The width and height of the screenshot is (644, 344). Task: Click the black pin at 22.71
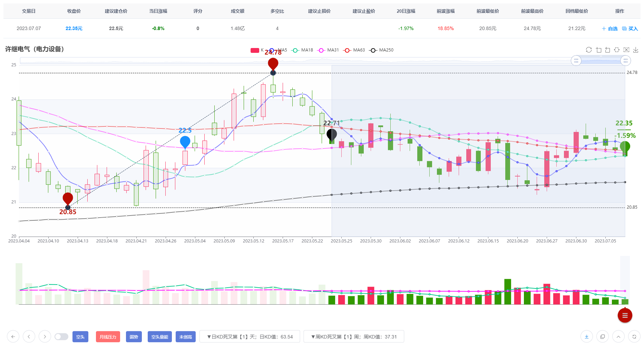[x=332, y=135]
